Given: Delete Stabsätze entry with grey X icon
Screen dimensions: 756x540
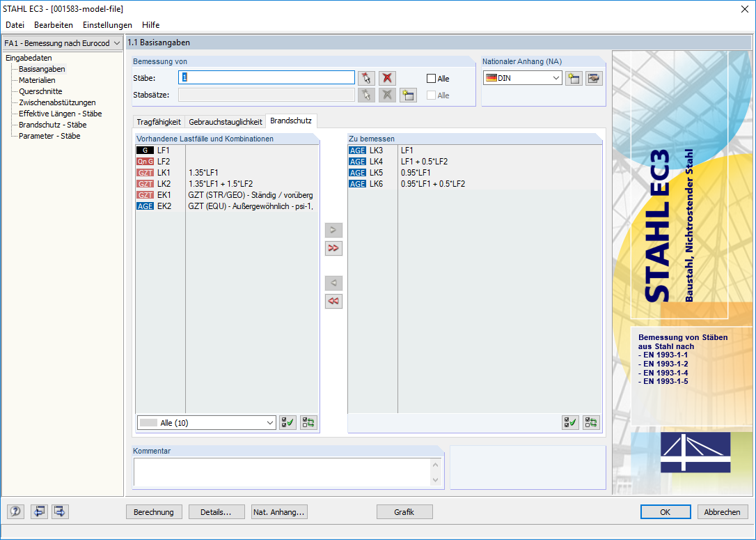Looking at the screenshot, I should tap(387, 95).
